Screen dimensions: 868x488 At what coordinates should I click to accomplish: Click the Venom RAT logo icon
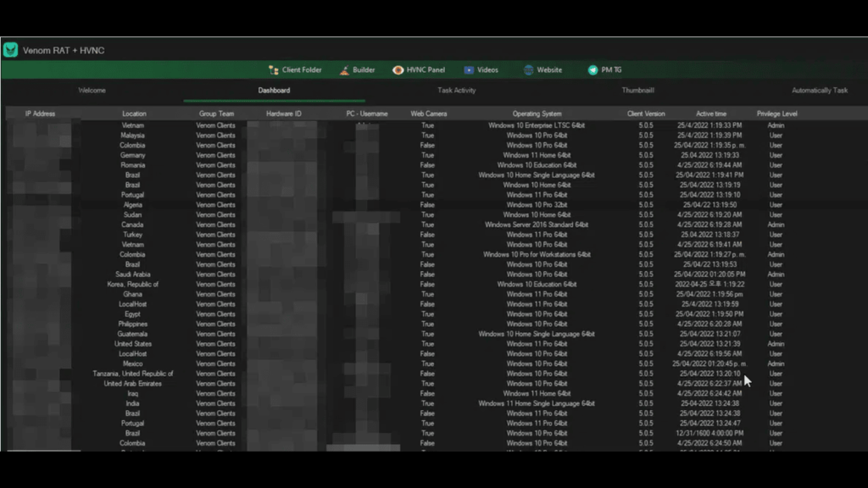(x=10, y=50)
